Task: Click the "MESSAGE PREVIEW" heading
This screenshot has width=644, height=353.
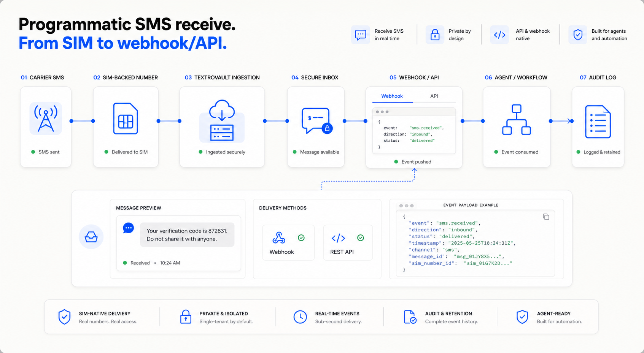Action: (138, 208)
